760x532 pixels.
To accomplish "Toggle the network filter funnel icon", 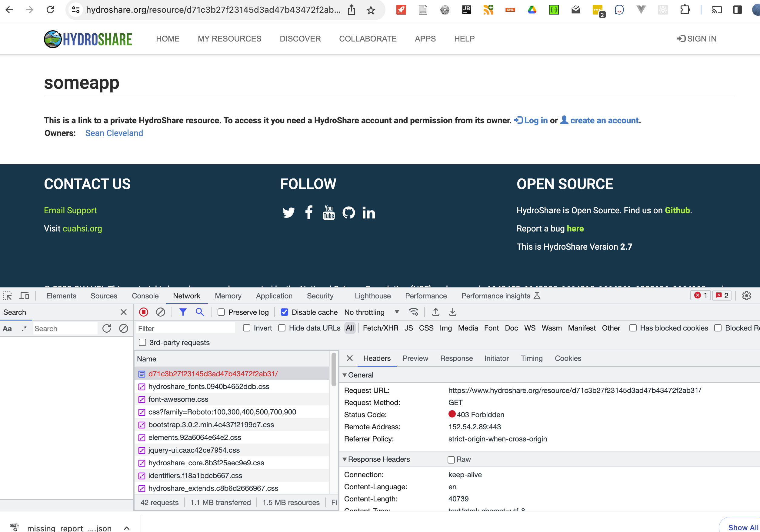I will point(183,312).
